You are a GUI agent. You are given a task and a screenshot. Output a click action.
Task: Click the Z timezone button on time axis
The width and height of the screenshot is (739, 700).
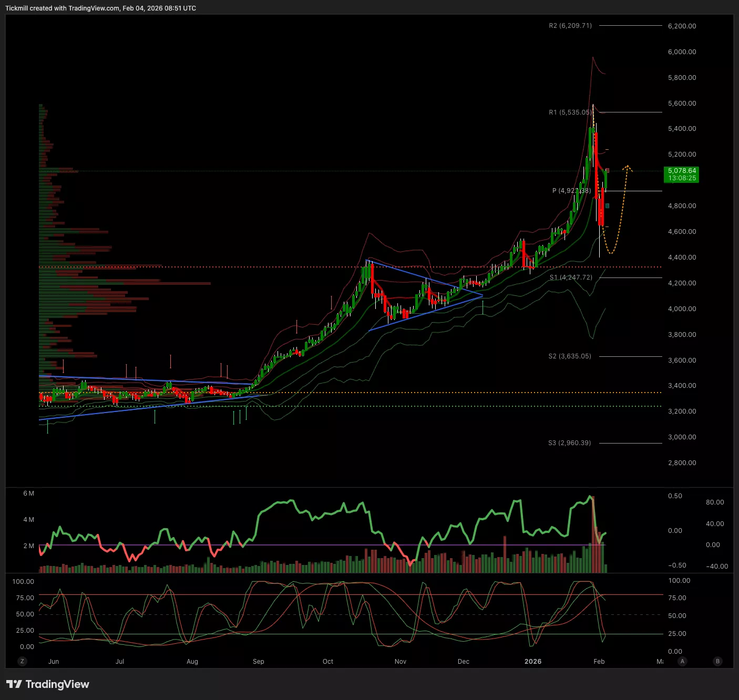click(x=22, y=661)
